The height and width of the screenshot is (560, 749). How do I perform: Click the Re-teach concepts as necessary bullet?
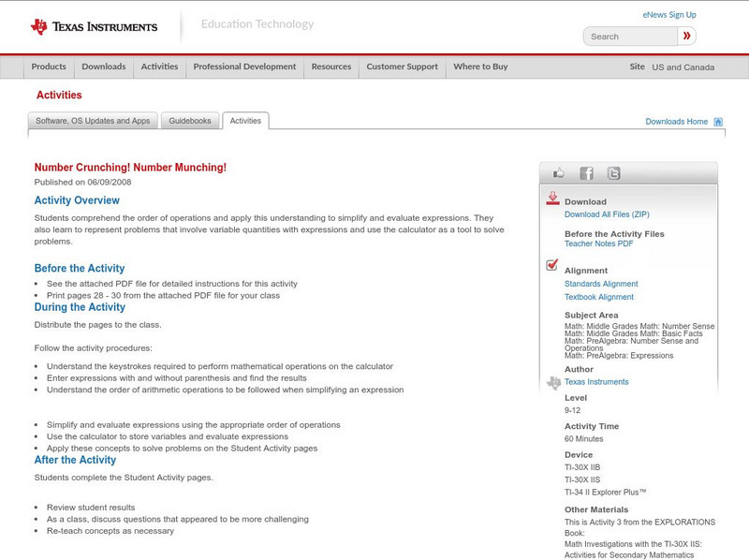110,531
